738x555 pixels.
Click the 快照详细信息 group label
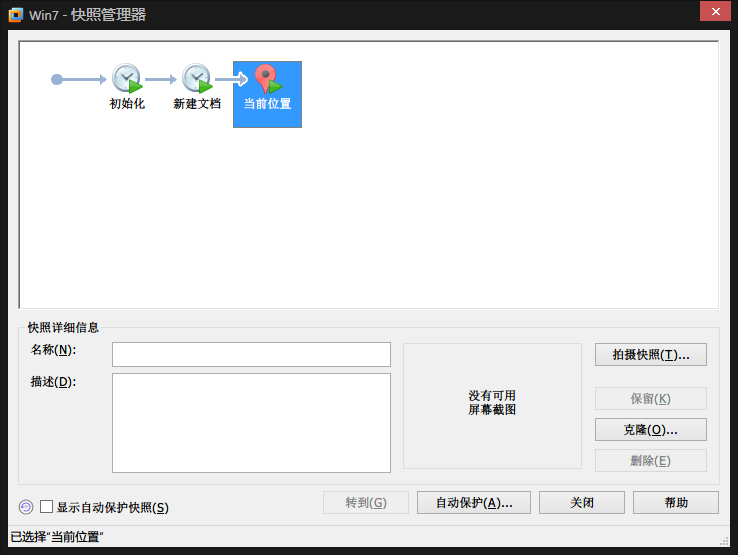pos(63,327)
